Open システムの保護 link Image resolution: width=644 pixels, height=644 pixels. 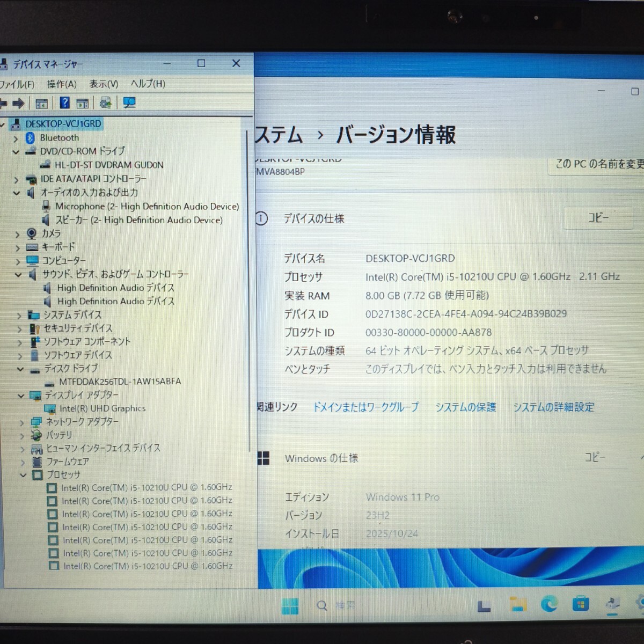466,407
